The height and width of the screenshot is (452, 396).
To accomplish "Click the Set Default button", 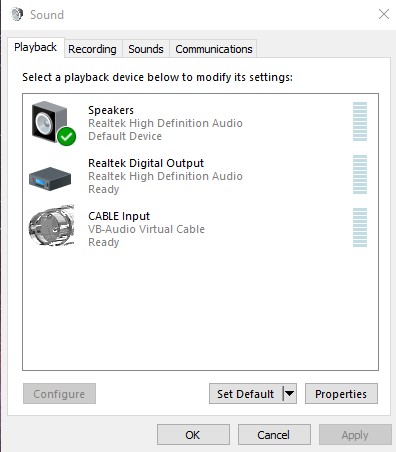I will pyautogui.click(x=246, y=394).
